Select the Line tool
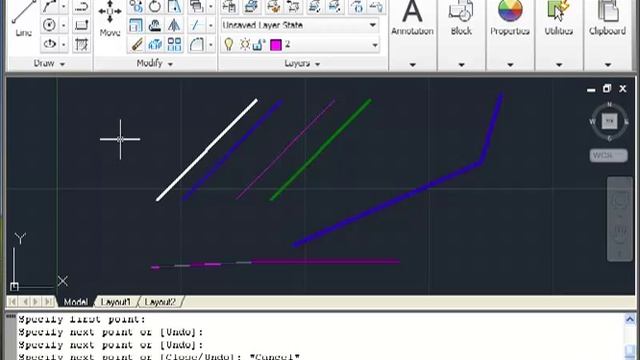This screenshot has height=360, width=640. [23, 18]
